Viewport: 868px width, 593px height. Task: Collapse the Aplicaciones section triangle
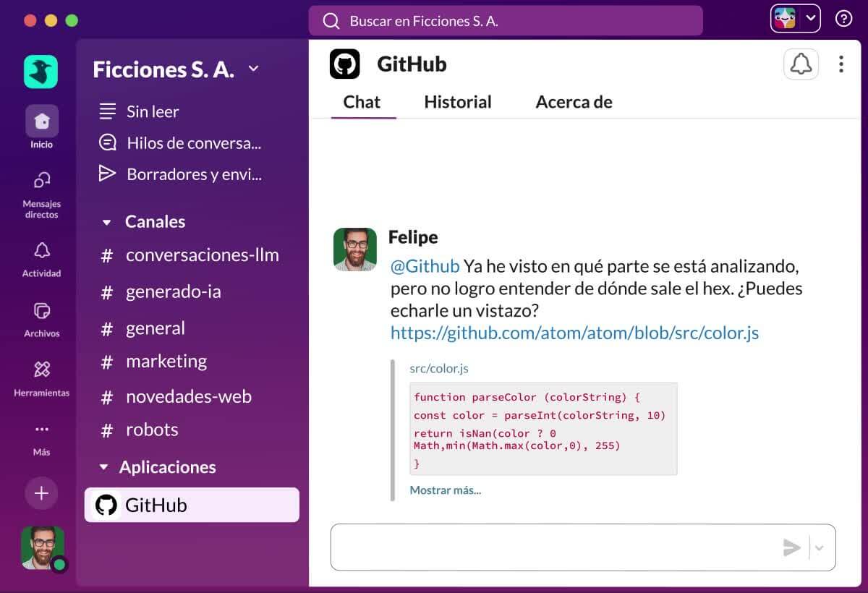click(x=103, y=467)
